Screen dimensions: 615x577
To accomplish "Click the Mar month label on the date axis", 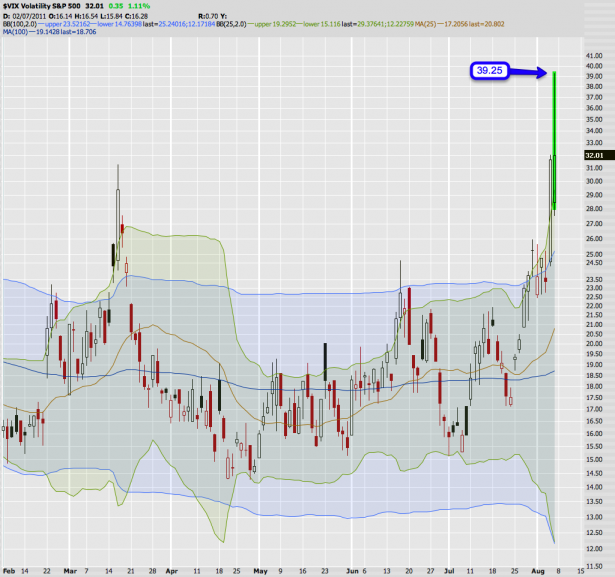I will coord(70,570).
